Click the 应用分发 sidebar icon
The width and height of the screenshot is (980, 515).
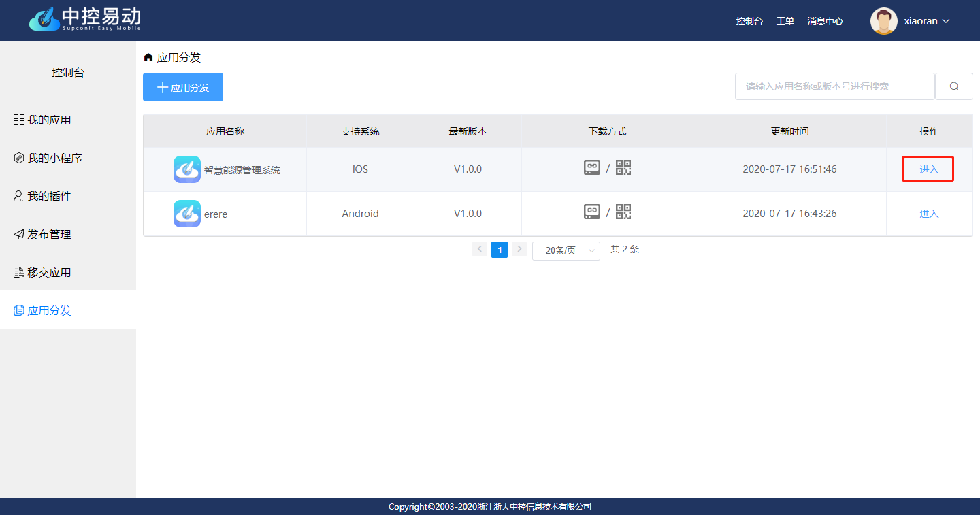tap(19, 310)
